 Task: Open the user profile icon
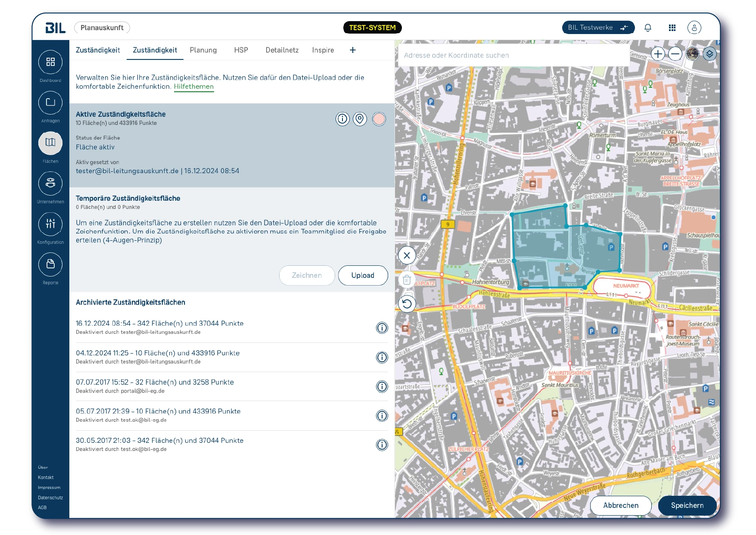[694, 28]
